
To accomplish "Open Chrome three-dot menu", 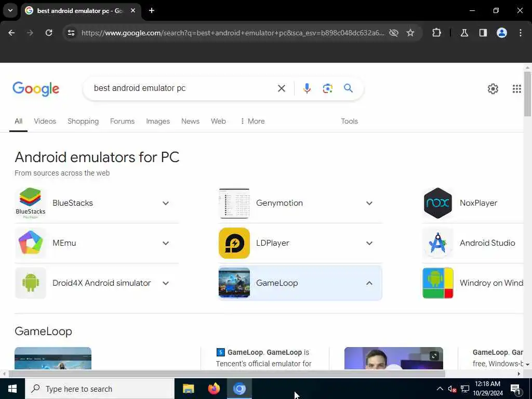I will tap(521, 33).
